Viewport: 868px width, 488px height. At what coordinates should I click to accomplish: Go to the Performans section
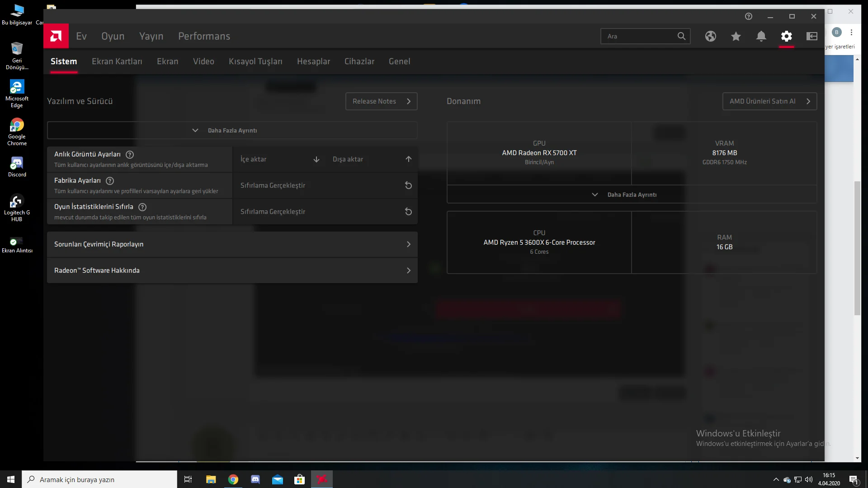[204, 36]
